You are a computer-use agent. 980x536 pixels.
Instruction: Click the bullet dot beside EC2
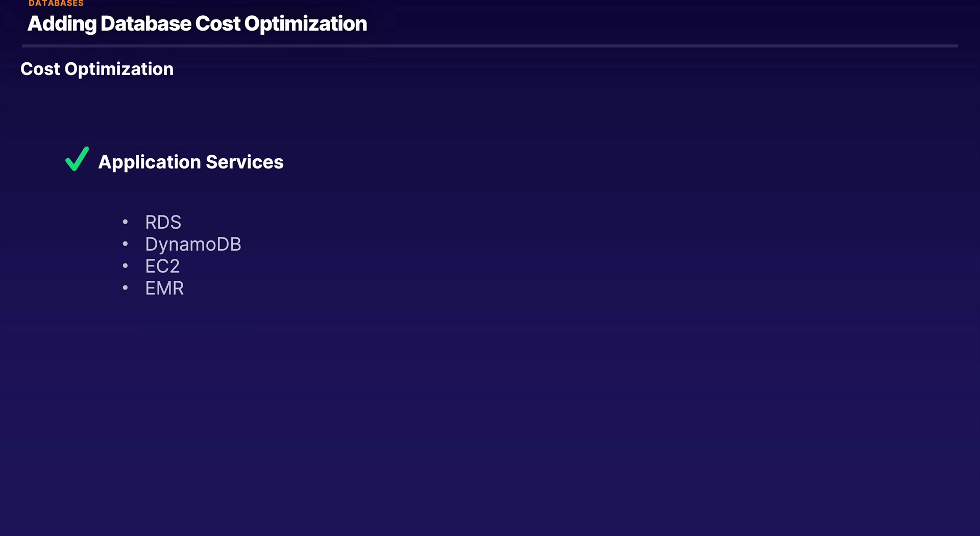pyautogui.click(x=125, y=266)
